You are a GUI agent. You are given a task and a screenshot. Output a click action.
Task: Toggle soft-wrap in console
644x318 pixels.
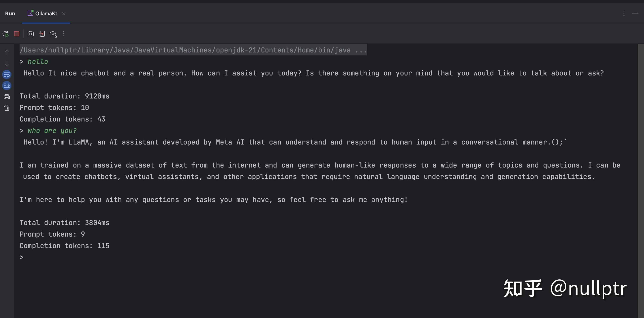coord(7,75)
